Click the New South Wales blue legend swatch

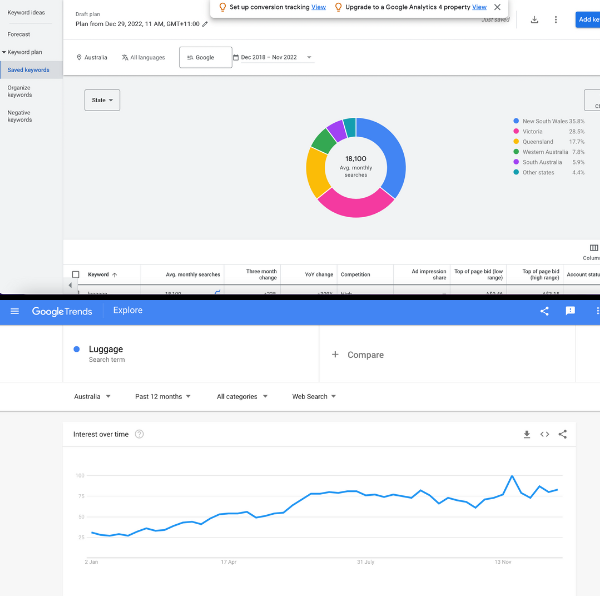pyautogui.click(x=516, y=121)
